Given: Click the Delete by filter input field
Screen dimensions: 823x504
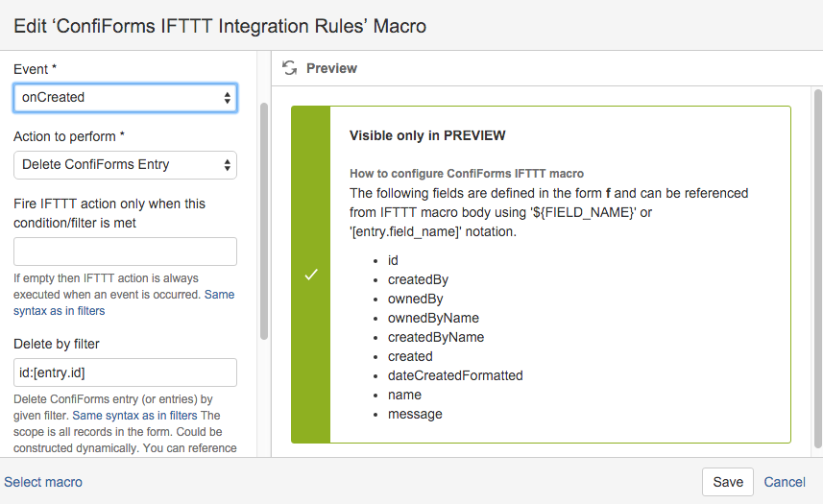Looking at the screenshot, I should coord(125,372).
